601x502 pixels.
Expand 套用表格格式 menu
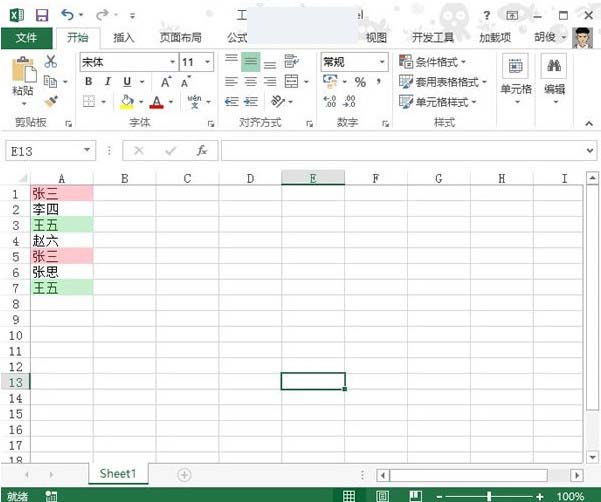coord(442,82)
